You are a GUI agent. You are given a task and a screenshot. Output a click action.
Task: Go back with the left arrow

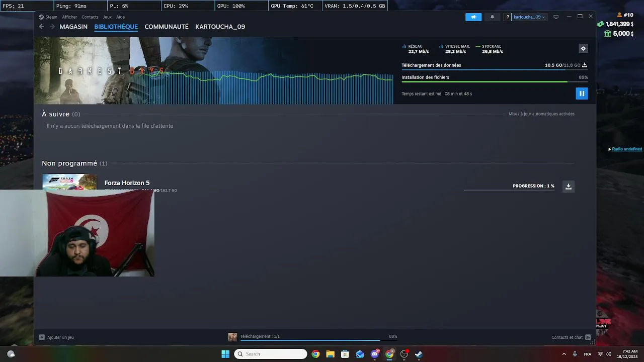[42, 27]
